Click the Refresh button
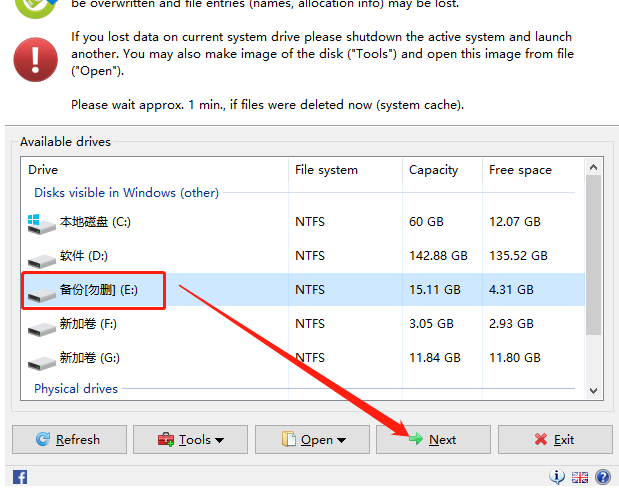Image resolution: width=619 pixels, height=493 pixels. pos(69,439)
